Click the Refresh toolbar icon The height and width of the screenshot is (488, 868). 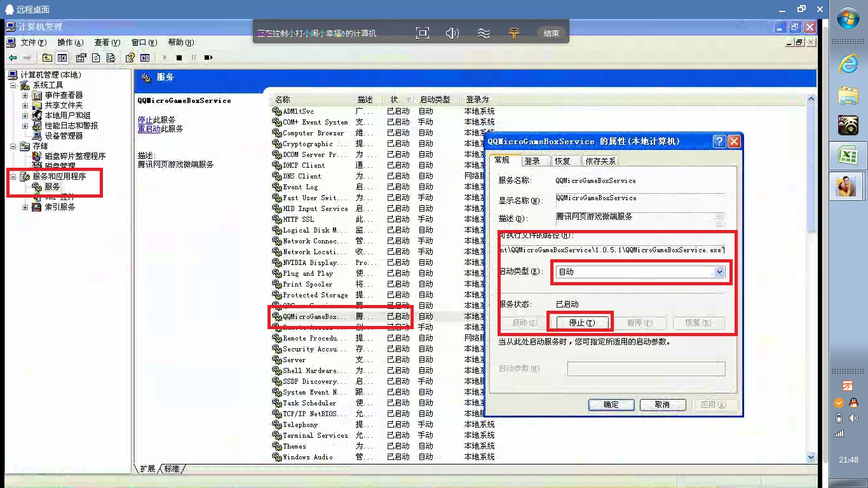(x=96, y=58)
